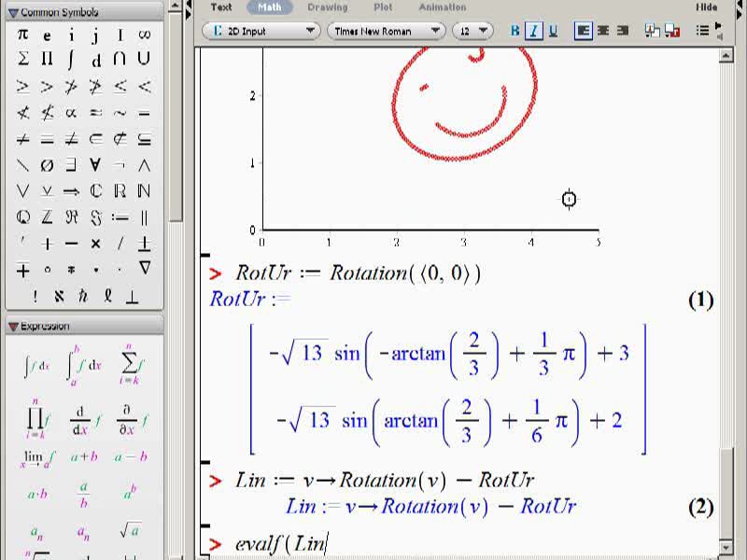Click the document scrollbar down arrow
Image resolution: width=747 pixels, height=560 pixels.
coord(726,548)
